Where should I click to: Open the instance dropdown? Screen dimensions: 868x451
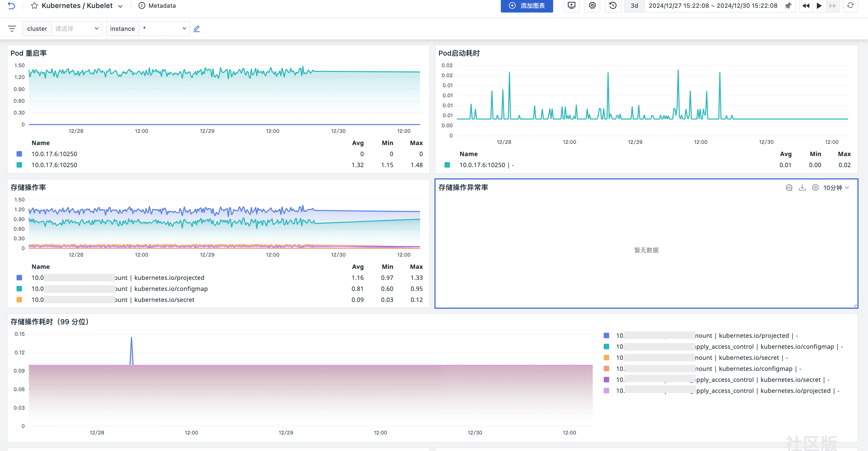tap(164, 29)
